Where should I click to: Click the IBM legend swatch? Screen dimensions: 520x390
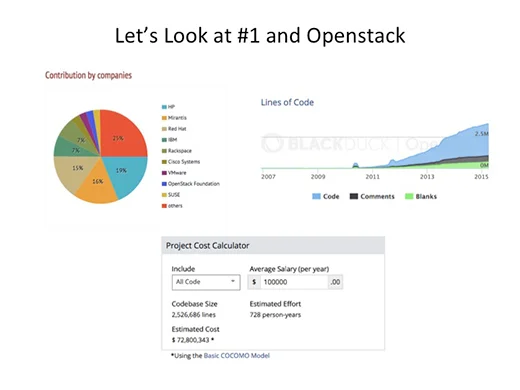click(x=164, y=140)
